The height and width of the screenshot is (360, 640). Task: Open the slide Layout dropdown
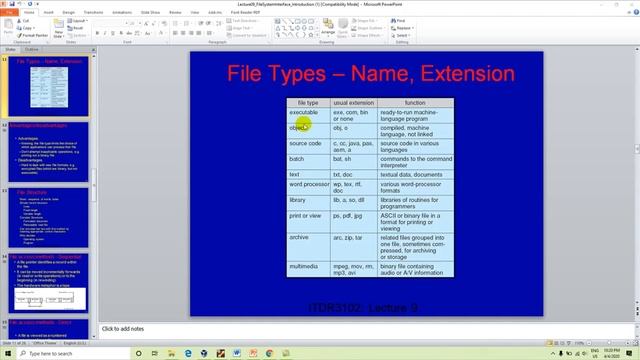click(x=78, y=21)
